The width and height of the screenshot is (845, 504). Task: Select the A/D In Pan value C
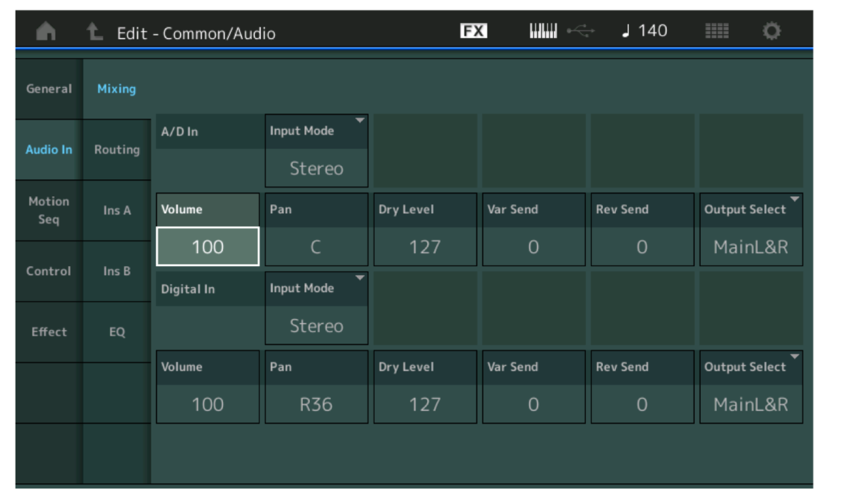click(316, 246)
